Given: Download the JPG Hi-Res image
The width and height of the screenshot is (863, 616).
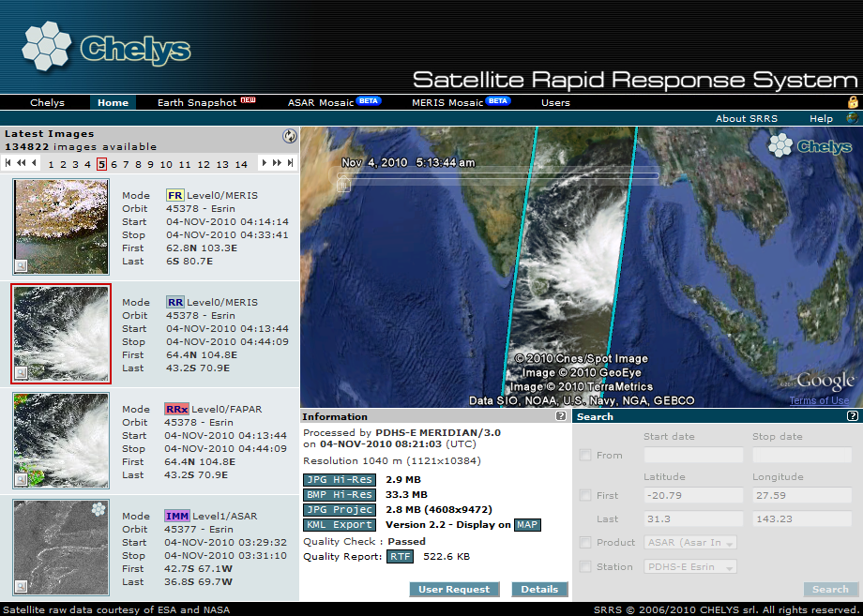Looking at the screenshot, I should pos(339,479).
